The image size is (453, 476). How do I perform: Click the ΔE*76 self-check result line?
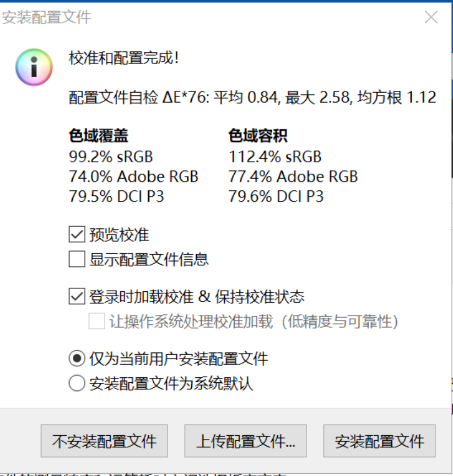coord(252,98)
